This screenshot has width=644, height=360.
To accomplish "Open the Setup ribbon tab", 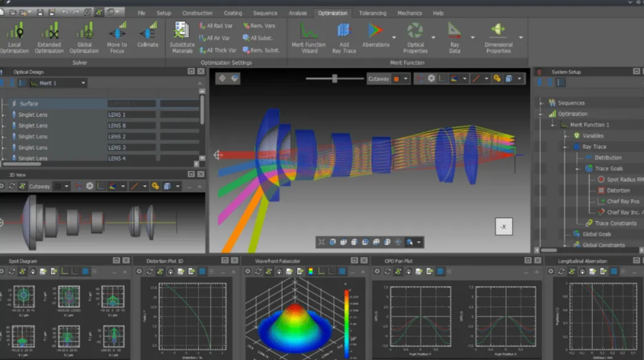I will tap(164, 13).
